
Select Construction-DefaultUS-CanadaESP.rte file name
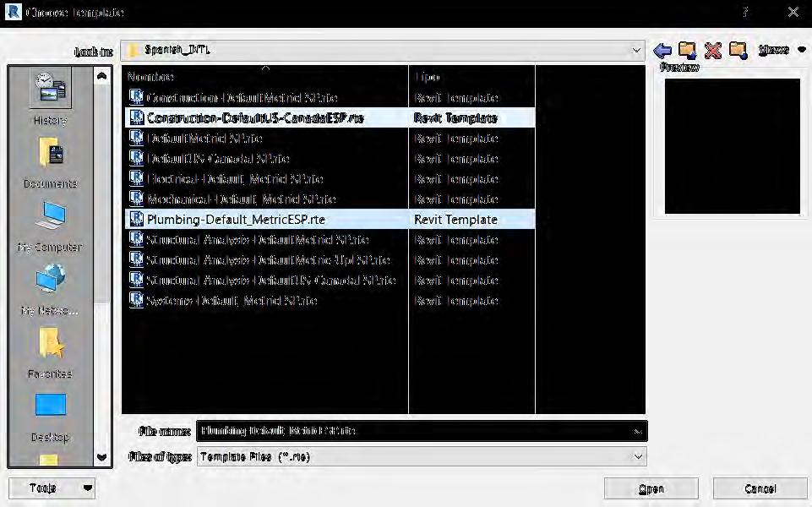(x=255, y=118)
